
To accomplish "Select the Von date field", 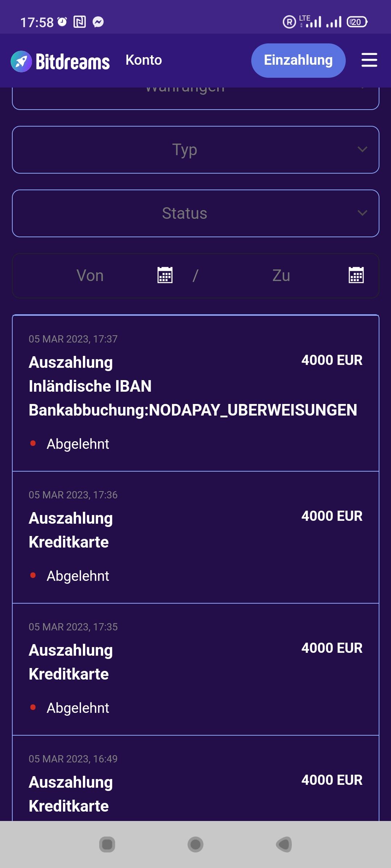I will click(103, 276).
